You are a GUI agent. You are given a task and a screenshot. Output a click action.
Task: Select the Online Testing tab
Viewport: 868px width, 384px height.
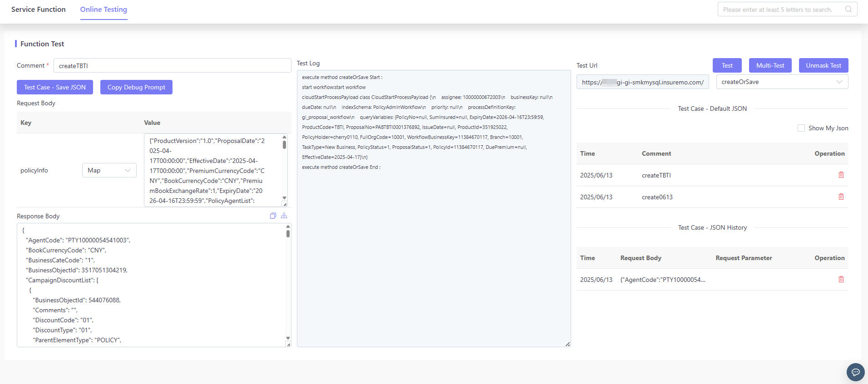pyautogui.click(x=104, y=9)
